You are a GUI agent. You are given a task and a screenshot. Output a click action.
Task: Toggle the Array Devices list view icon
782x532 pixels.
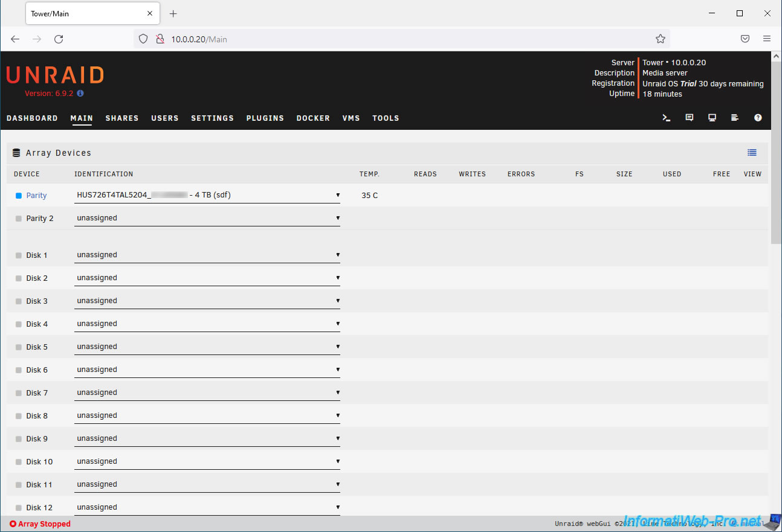[x=752, y=153]
